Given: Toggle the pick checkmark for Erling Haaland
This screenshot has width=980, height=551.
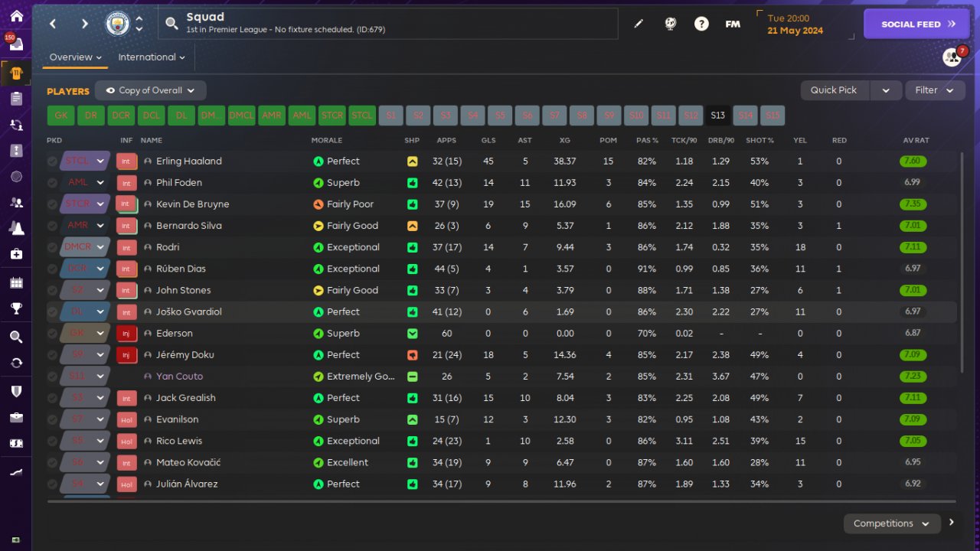Looking at the screenshot, I should pos(52,161).
